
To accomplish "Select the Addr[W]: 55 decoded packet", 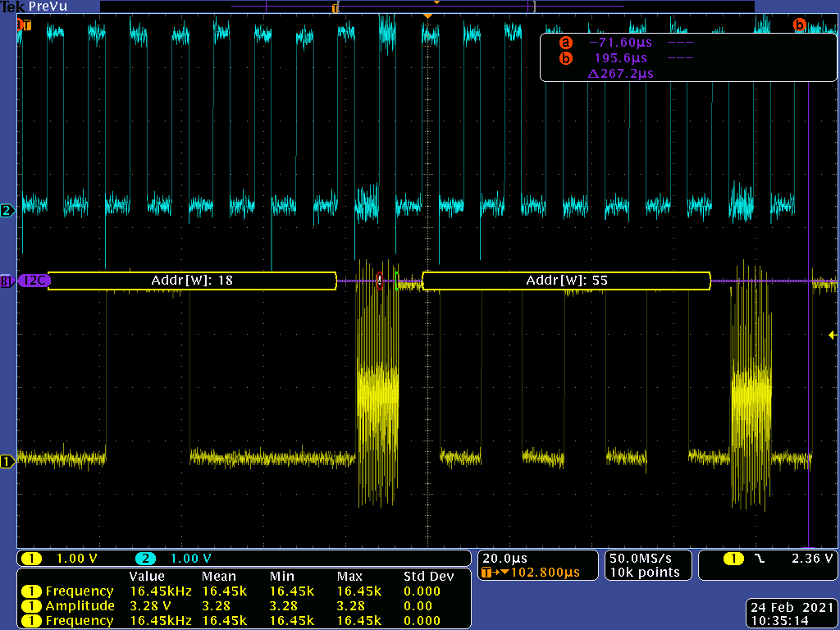I will (566, 281).
